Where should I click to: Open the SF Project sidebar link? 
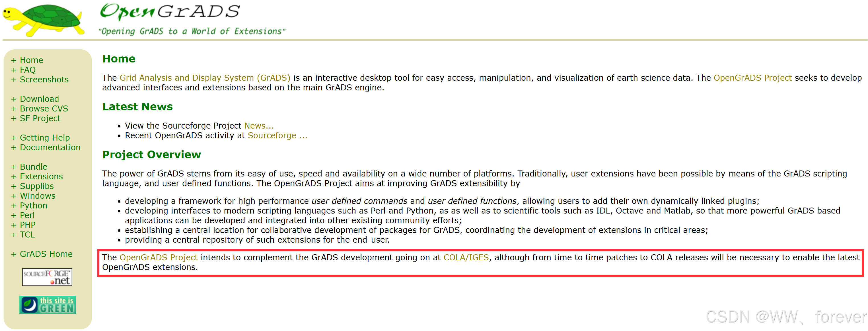(x=40, y=118)
